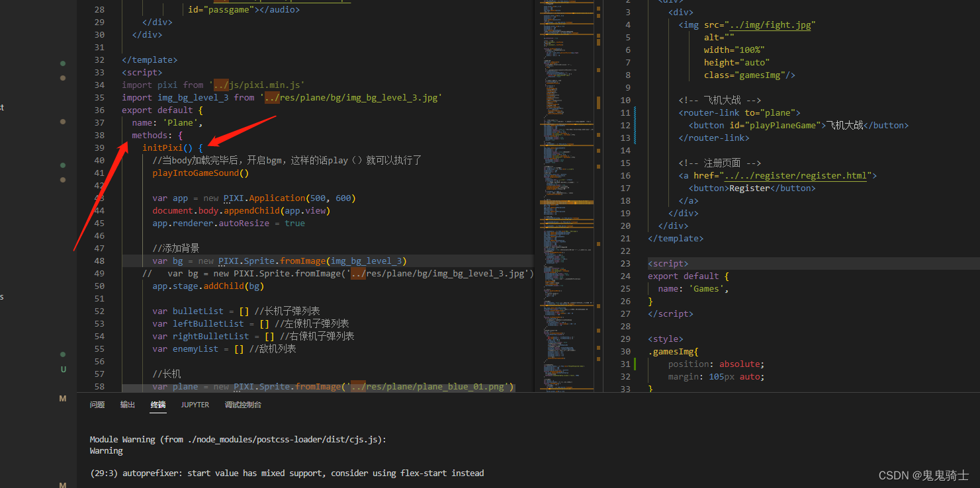Click 'alt=""' attribute in right editor
Viewport: 980px width, 488px height.
pyautogui.click(x=719, y=38)
